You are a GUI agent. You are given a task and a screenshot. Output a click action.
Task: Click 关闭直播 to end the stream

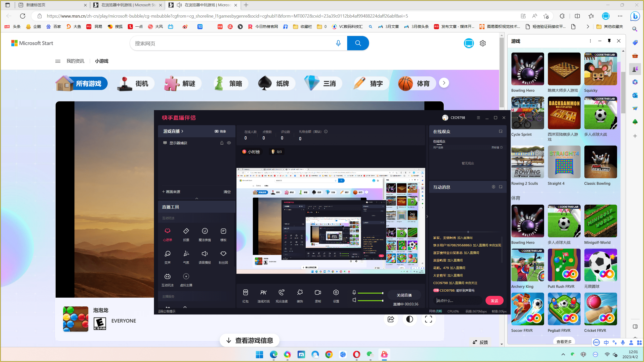[x=404, y=295]
